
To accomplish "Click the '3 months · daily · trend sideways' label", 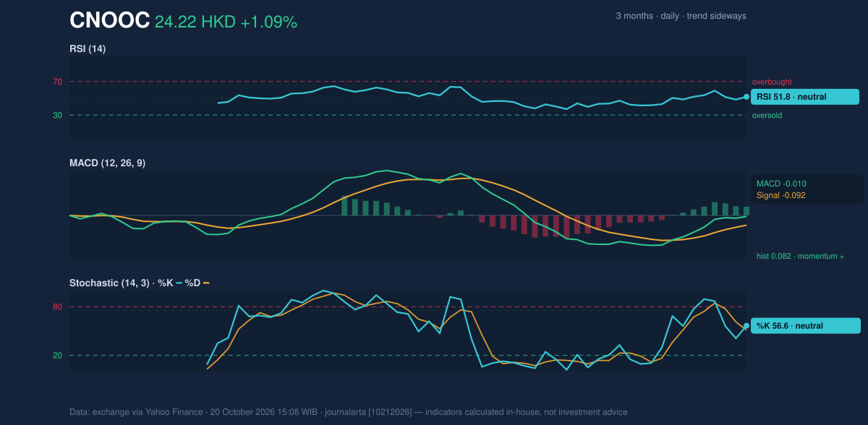I will point(681,16).
